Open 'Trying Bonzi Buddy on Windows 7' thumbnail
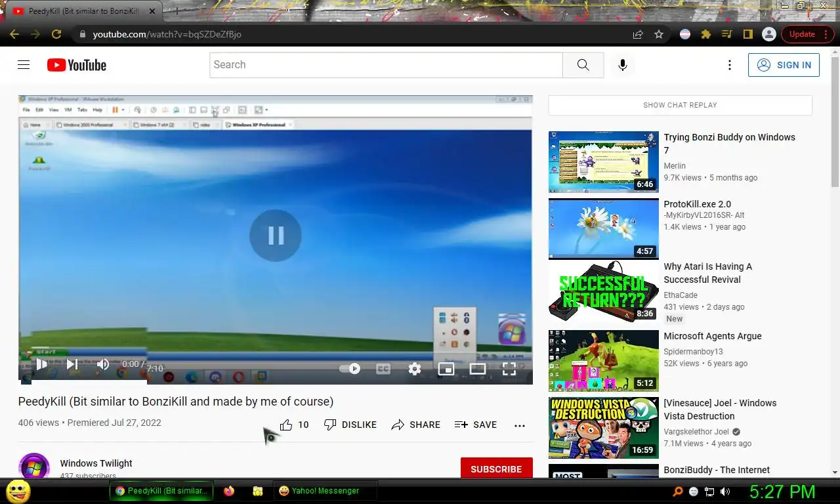Viewport: 840px width, 504px height. pyautogui.click(x=604, y=161)
